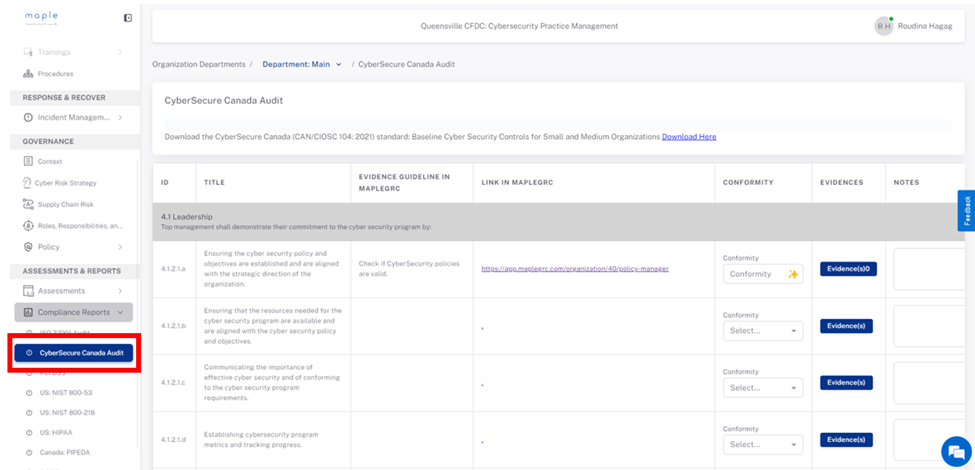Click row ID 4.1.2.1.c
975x470 pixels.
[x=173, y=383]
